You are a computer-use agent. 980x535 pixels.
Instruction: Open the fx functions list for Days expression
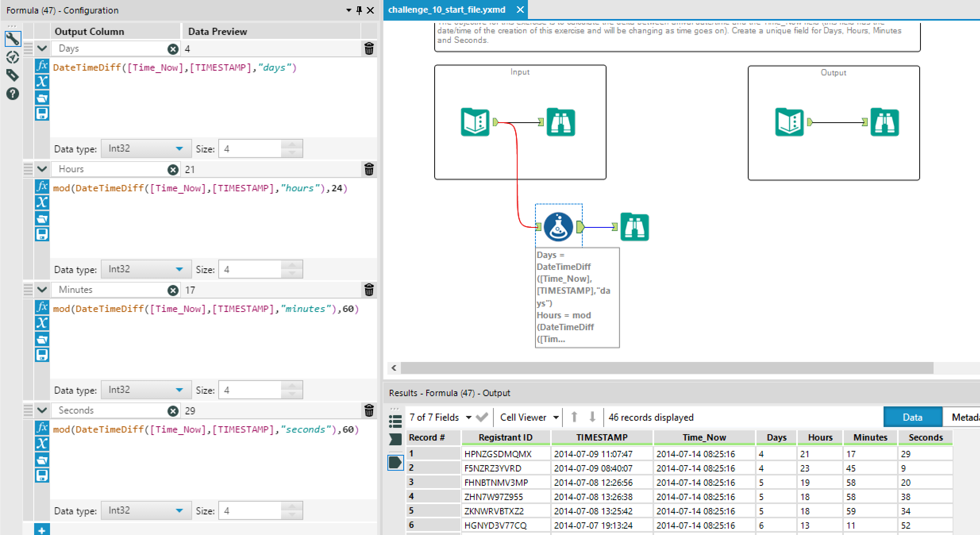(x=42, y=66)
